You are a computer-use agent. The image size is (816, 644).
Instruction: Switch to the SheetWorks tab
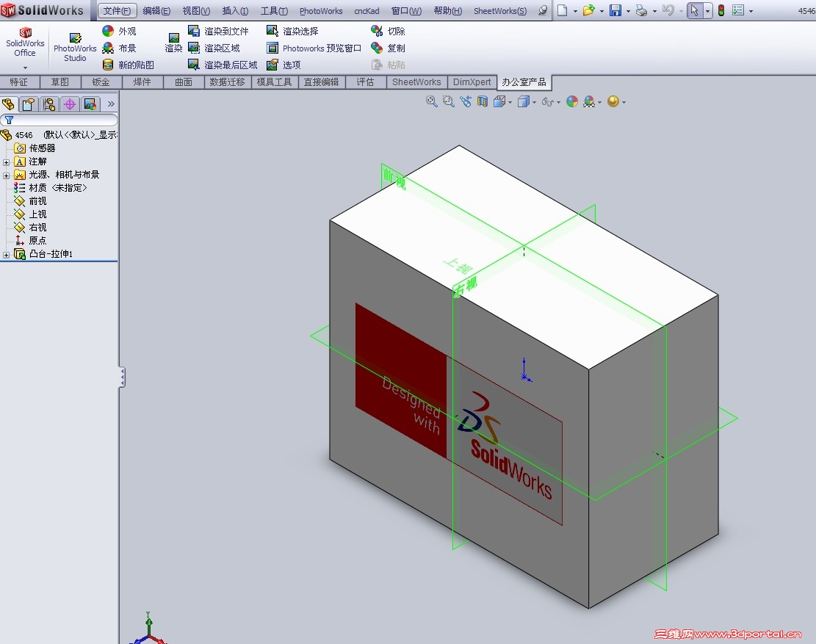pyautogui.click(x=416, y=82)
